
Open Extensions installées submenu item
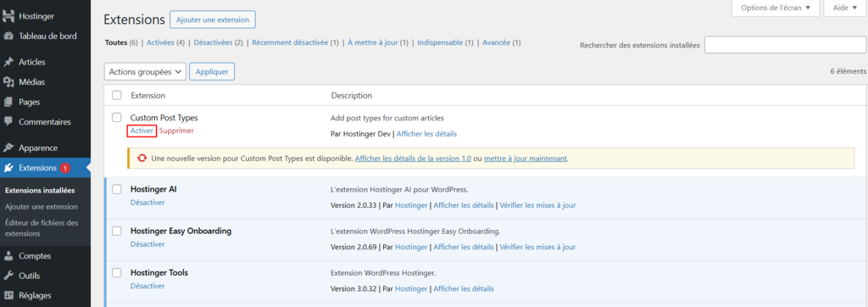40,190
